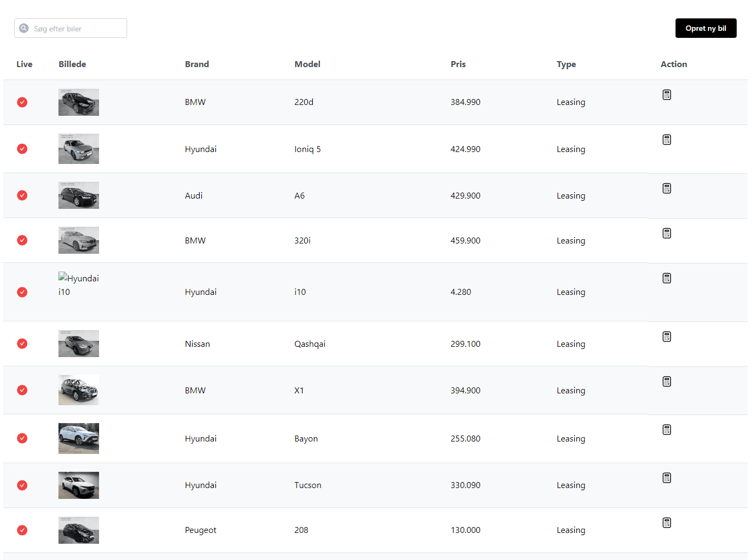Select the 'Tucson' model cell
The width and height of the screenshot is (754, 560).
click(308, 485)
